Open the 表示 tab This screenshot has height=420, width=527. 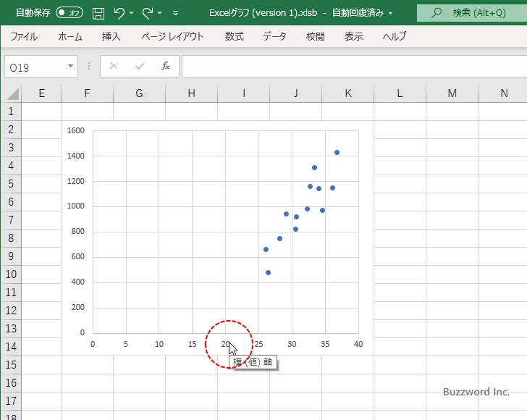coord(353,36)
